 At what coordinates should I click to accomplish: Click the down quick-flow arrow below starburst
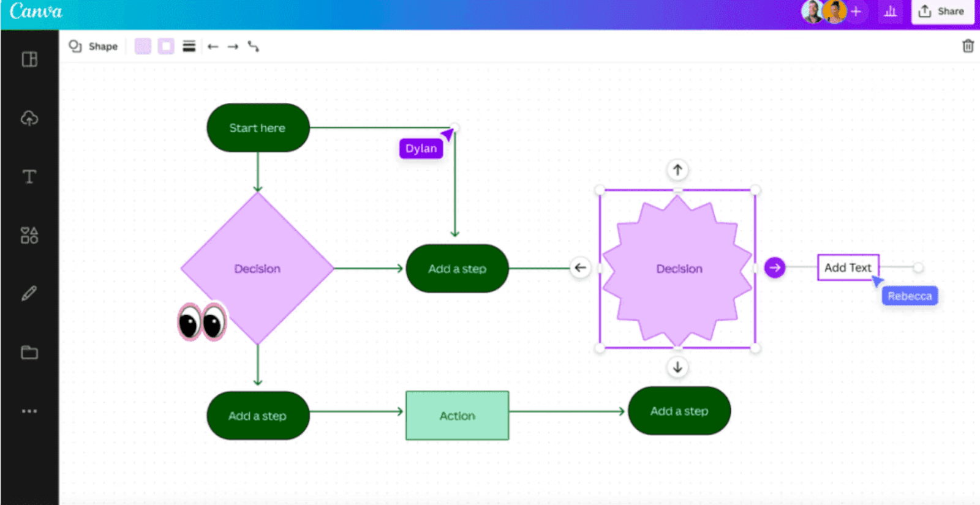click(x=677, y=367)
